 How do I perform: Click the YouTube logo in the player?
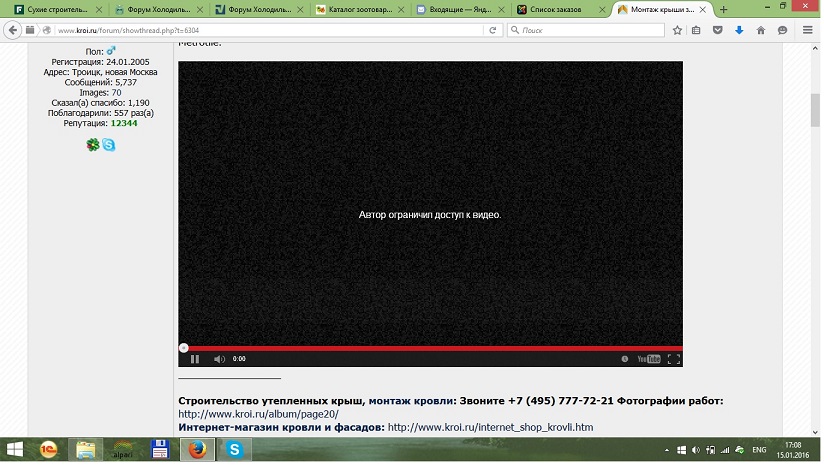point(649,359)
